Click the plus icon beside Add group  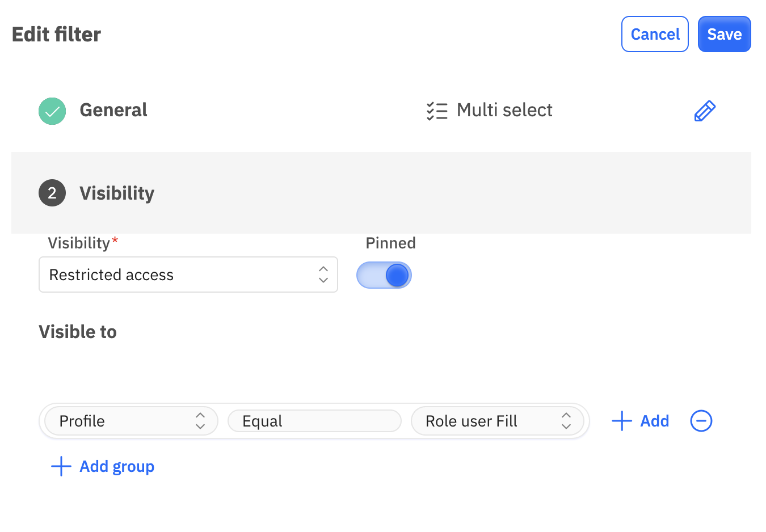pos(61,466)
